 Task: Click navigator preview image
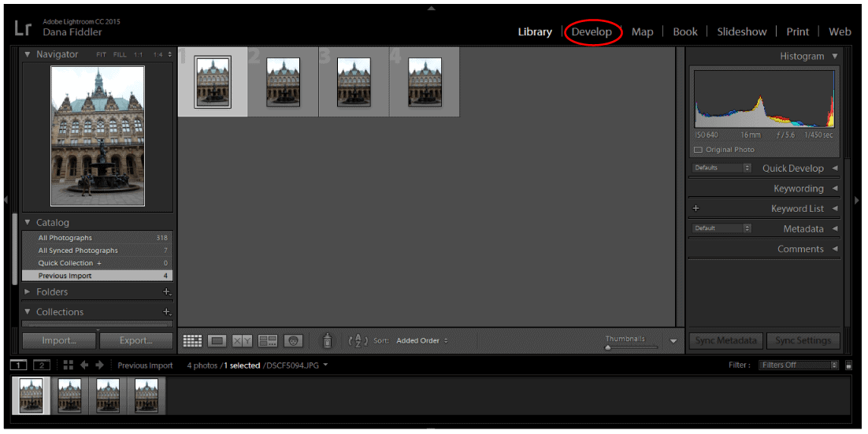tap(98, 136)
